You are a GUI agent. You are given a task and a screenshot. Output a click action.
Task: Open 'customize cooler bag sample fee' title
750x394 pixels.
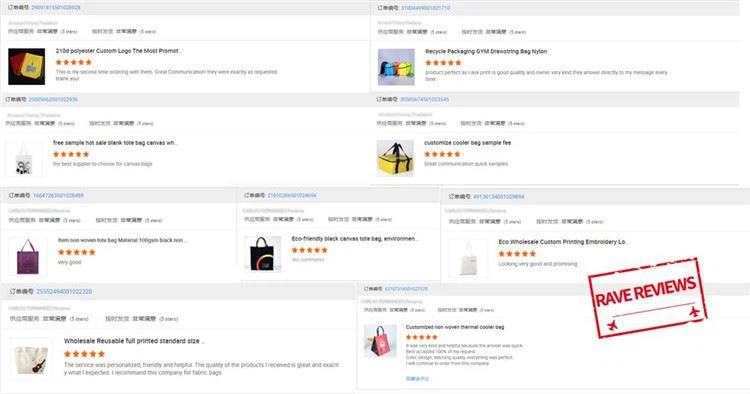click(x=467, y=142)
